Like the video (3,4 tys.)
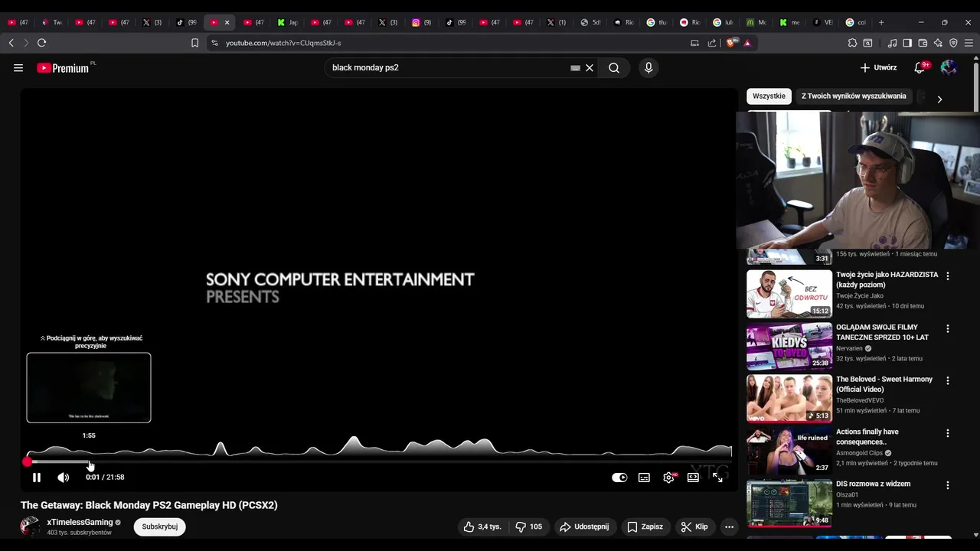 click(x=482, y=527)
